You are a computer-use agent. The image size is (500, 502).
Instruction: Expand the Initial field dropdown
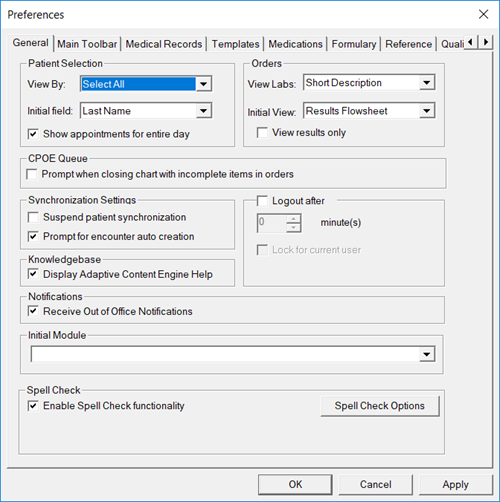203,111
